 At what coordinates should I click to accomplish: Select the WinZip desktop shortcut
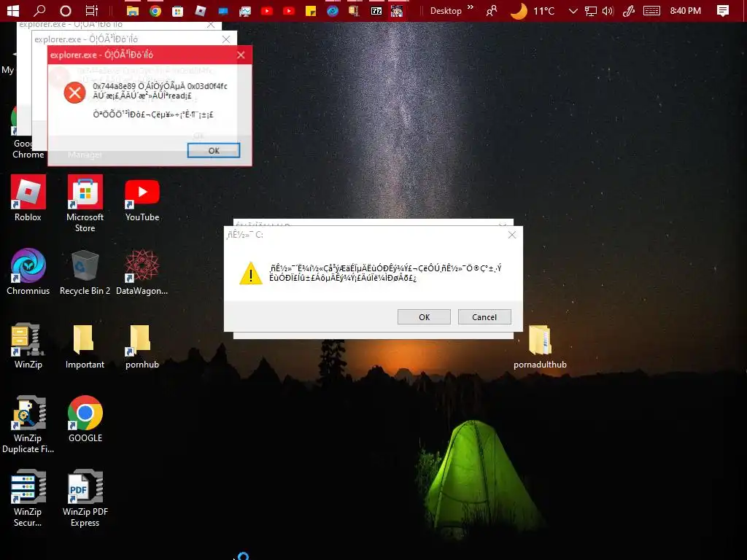click(28, 346)
